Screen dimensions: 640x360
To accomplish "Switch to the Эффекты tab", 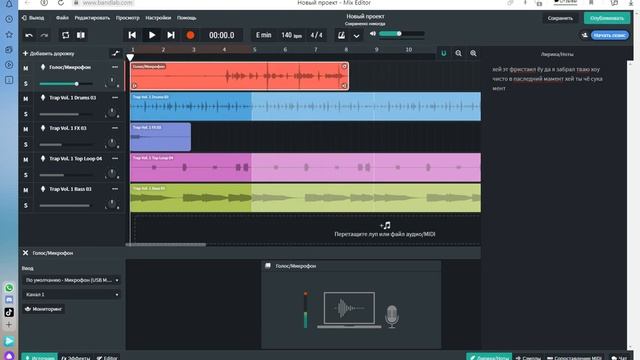I will pyautogui.click(x=76, y=358).
